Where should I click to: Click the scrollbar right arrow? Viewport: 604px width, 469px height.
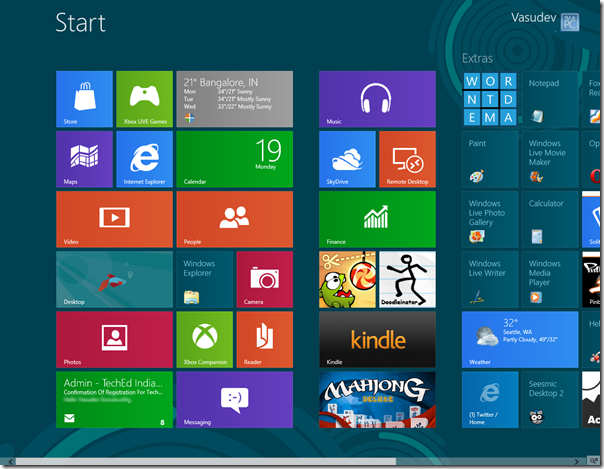[577, 461]
